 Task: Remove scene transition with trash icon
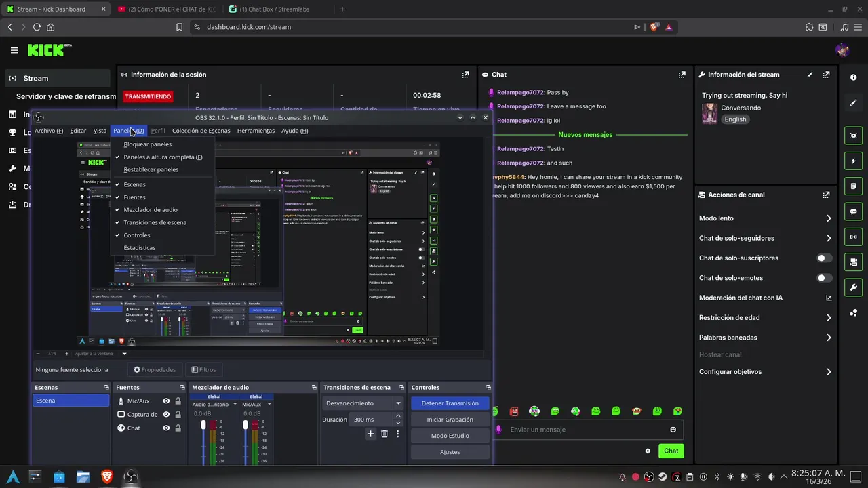(384, 434)
